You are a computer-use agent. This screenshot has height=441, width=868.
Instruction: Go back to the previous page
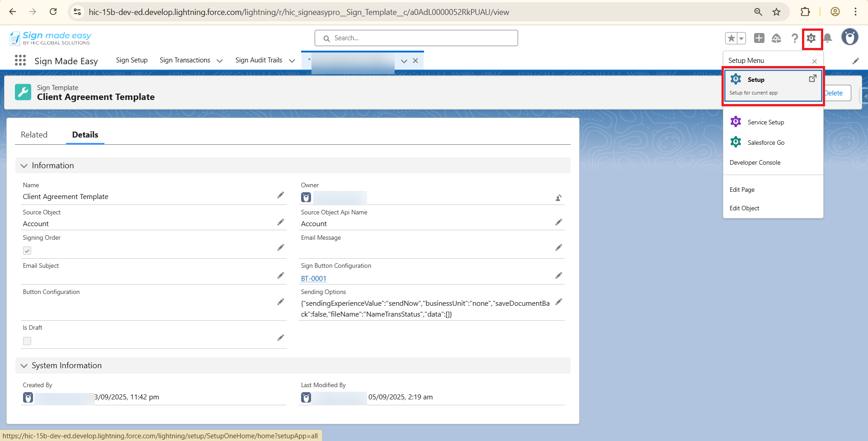pyautogui.click(x=13, y=12)
